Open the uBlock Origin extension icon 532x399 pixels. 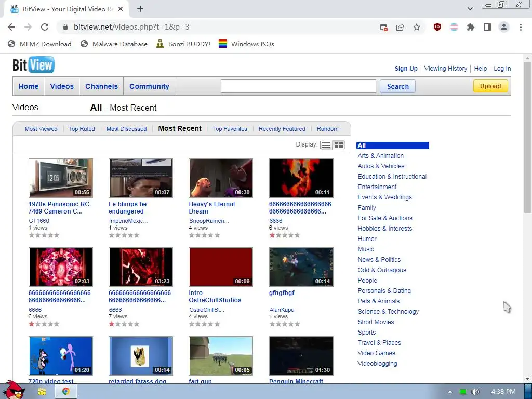coord(437,27)
